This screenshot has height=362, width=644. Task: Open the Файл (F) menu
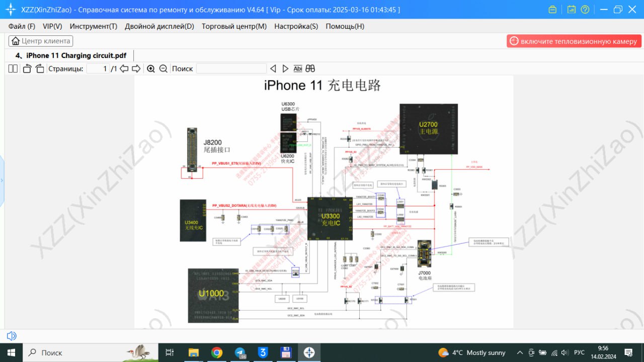[22, 26]
